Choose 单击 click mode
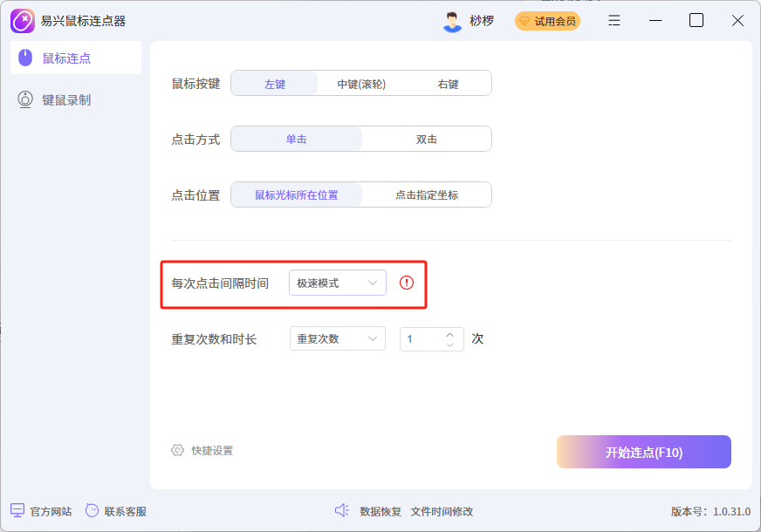761x532 pixels. (297, 140)
